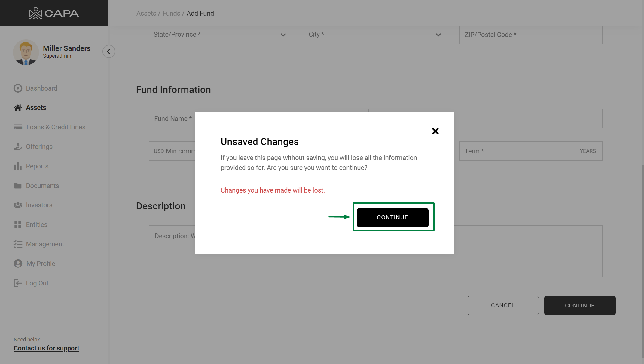Expand the City dropdown
The height and width of the screenshot is (364, 644).
point(375,35)
